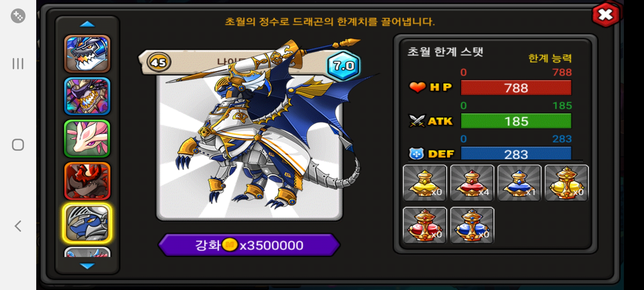
Task: Tap the yellow potion with x0 count
Action: [425, 183]
